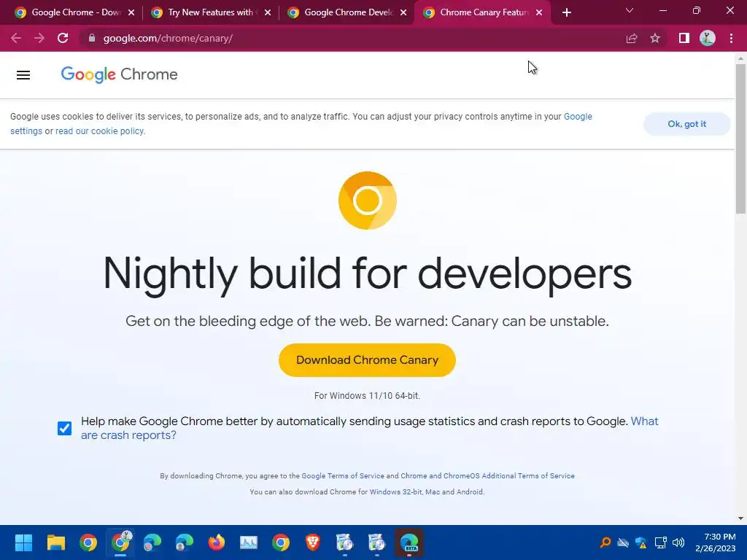747x560 pixels.
Task: Open the Chrome profile avatar menu
Action: [707, 38]
